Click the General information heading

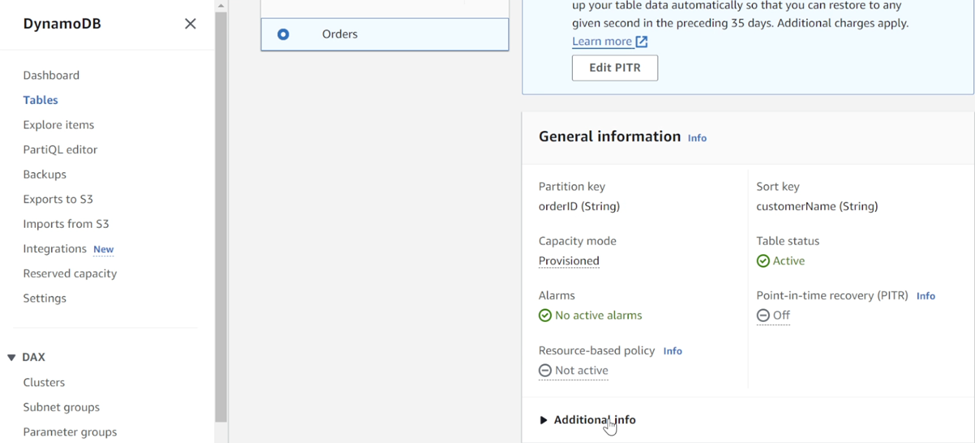[609, 136]
